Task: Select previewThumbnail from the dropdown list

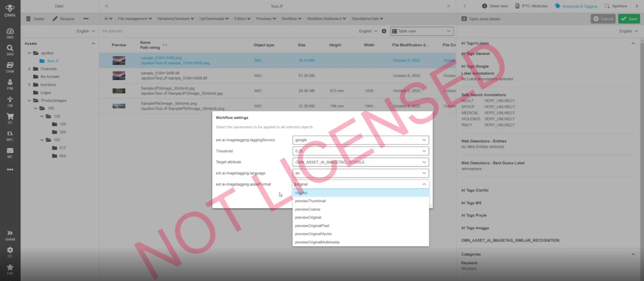Action: click(x=310, y=201)
